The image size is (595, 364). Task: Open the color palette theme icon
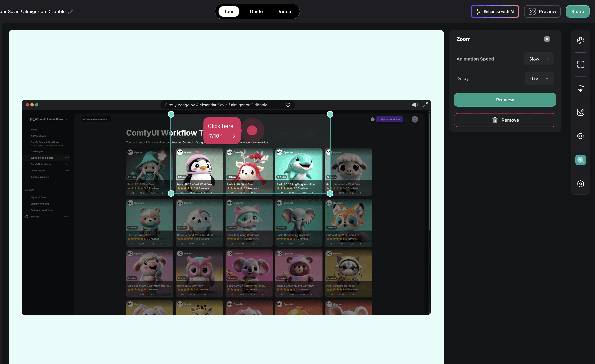click(x=580, y=40)
